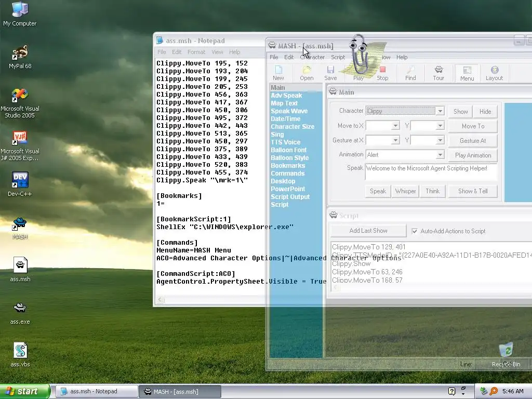The height and width of the screenshot is (399, 532).
Task: Open Script menu in MASH window
Action: (x=338, y=57)
